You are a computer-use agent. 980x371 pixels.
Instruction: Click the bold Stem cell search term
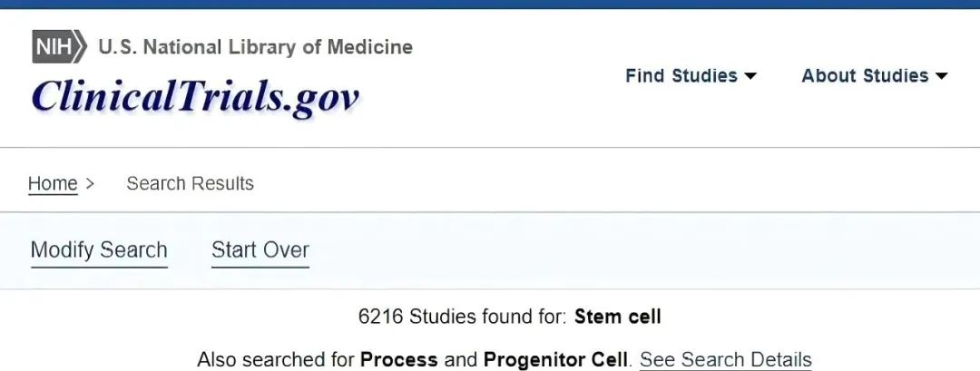(618, 317)
